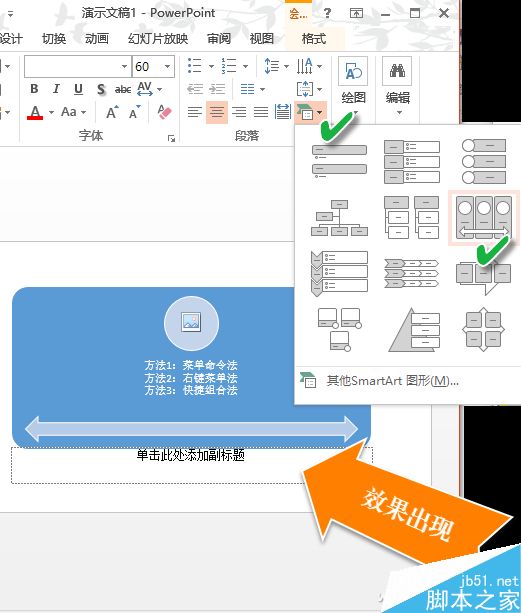Switch to 动画 tab
This screenshot has height=613, width=521.
pyautogui.click(x=97, y=39)
